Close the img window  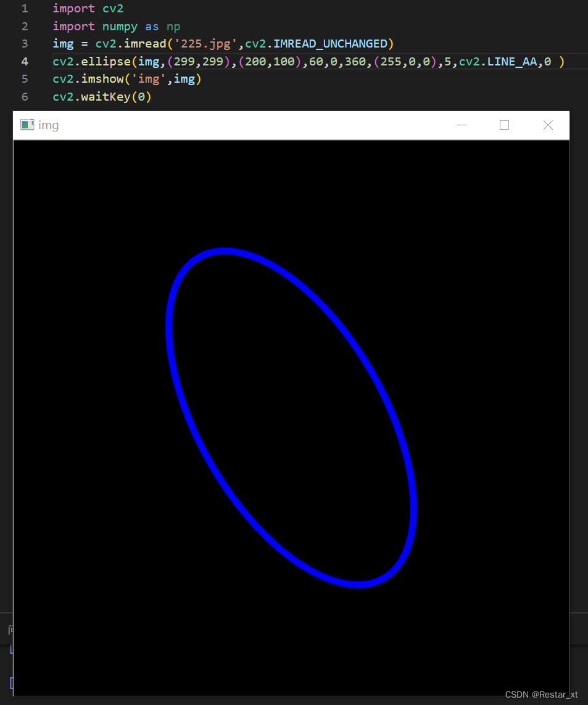point(547,125)
